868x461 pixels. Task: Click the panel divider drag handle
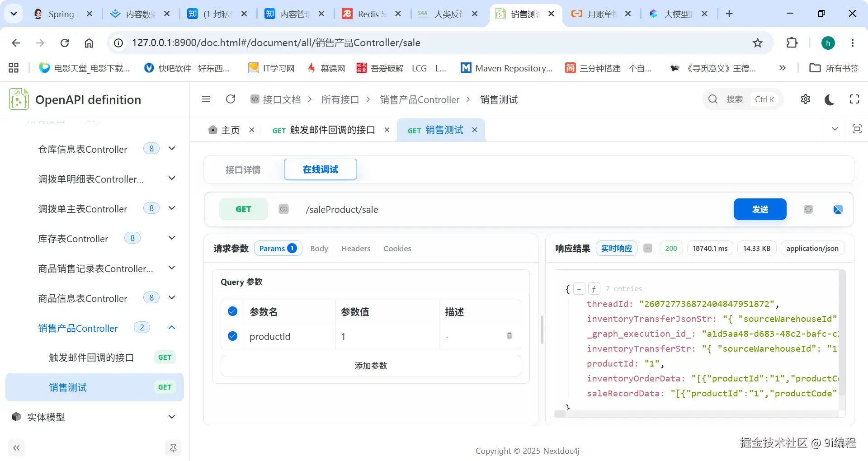coord(542,329)
